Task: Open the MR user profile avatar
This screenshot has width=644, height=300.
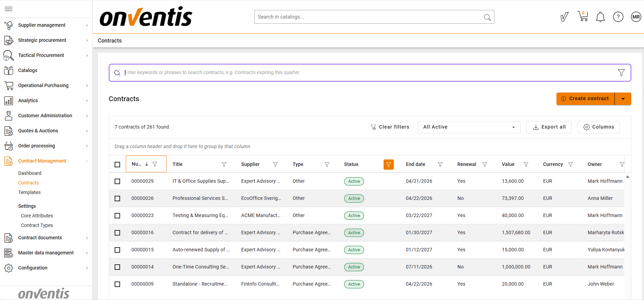Action: (x=636, y=17)
